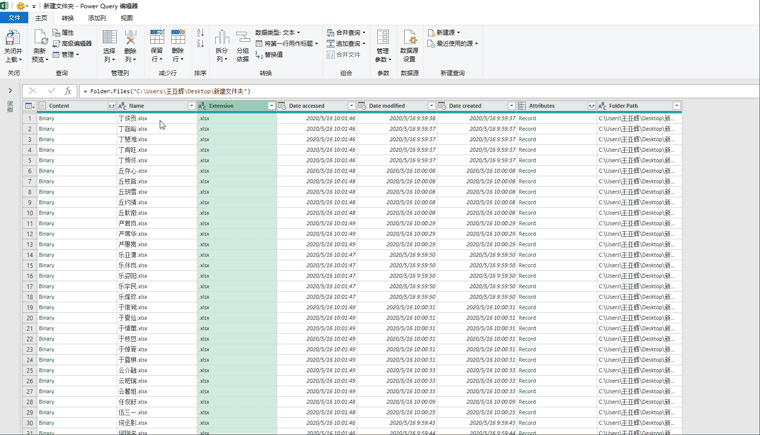This screenshot has width=760, height=435.
Task: Select the Date accessed column header
Action: 317,106
